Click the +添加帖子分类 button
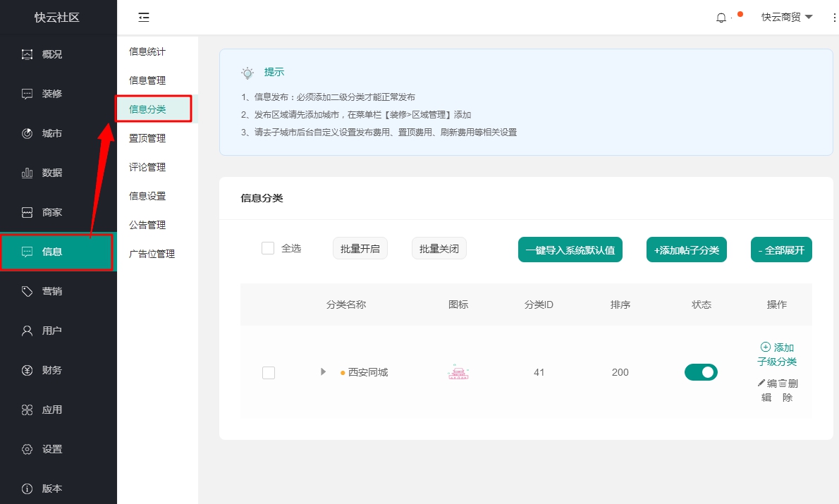Image resolution: width=839 pixels, height=504 pixels. 686,250
